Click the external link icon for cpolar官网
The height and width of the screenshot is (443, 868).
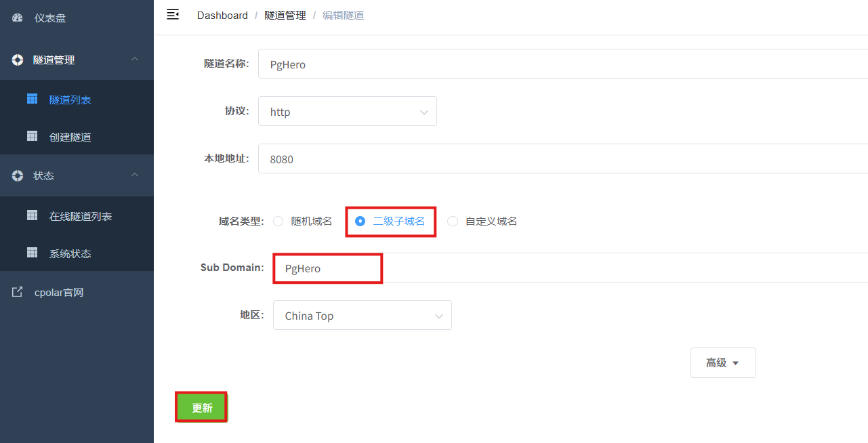(18, 292)
